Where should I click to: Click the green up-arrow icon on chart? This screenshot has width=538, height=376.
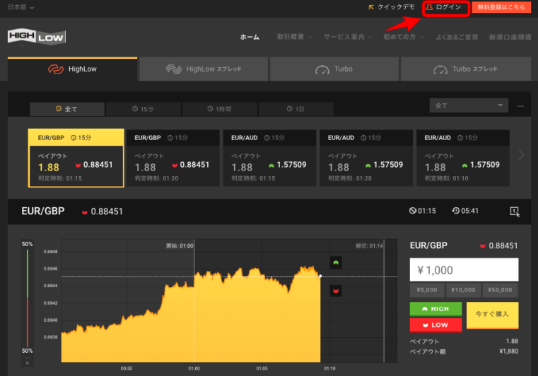pyautogui.click(x=336, y=263)
